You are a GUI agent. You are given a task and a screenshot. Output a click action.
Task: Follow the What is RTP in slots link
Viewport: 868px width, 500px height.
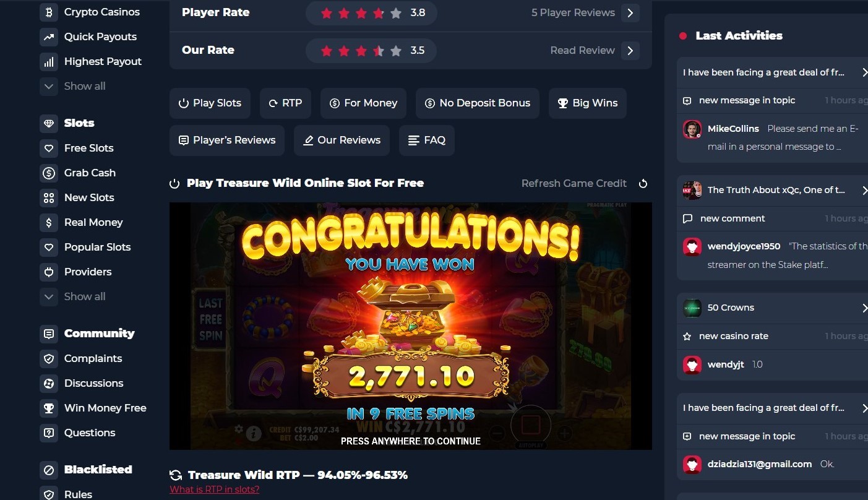tap(215, 489)
